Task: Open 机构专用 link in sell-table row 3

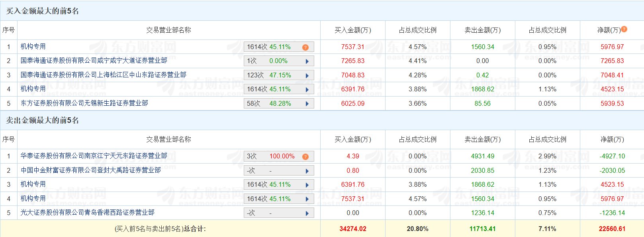Action: pyautogui.click(x=33, y=184)
